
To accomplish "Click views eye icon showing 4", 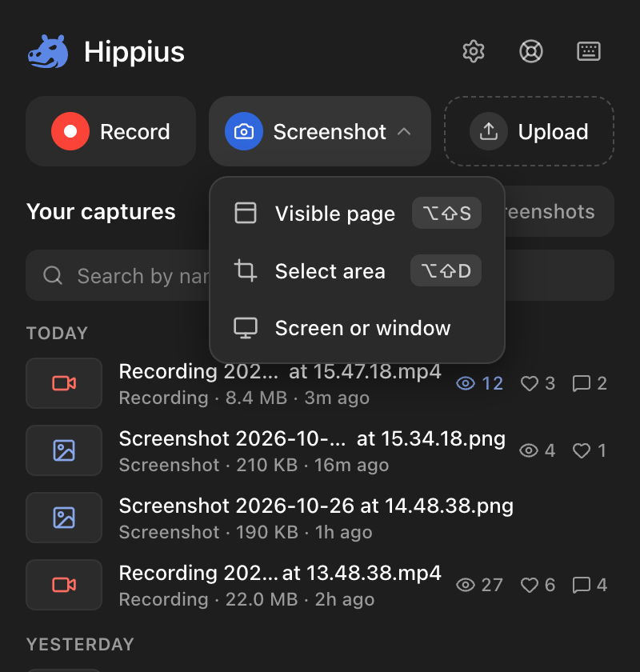I will [529, 450].
